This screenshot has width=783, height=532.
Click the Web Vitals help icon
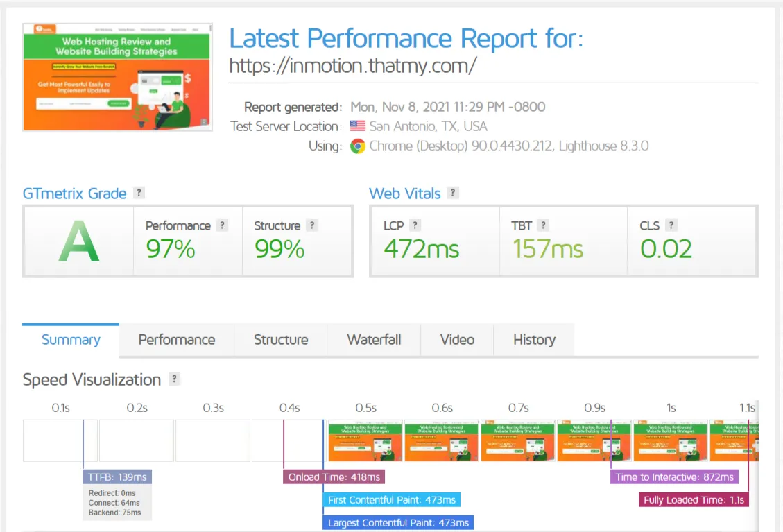(454, 194)
